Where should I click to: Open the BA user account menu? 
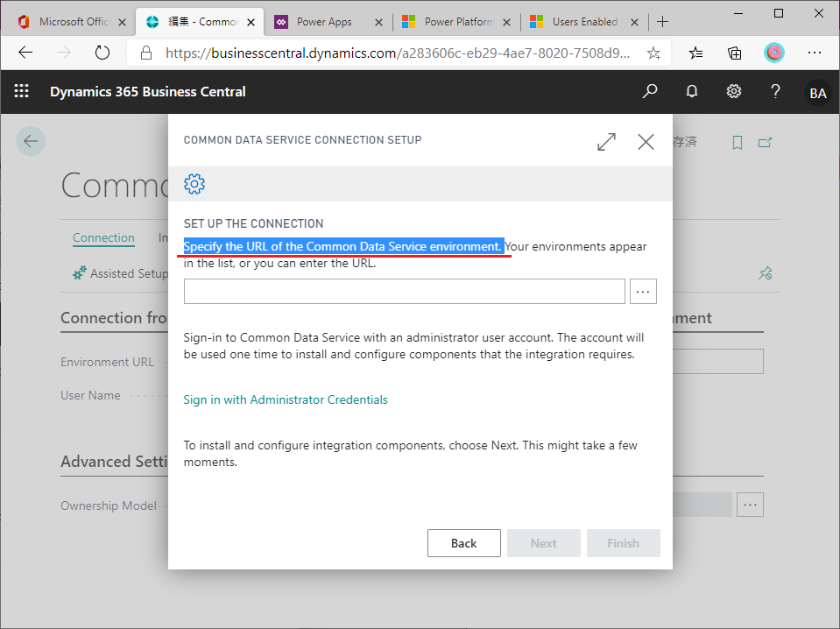(x=817, y=93)
